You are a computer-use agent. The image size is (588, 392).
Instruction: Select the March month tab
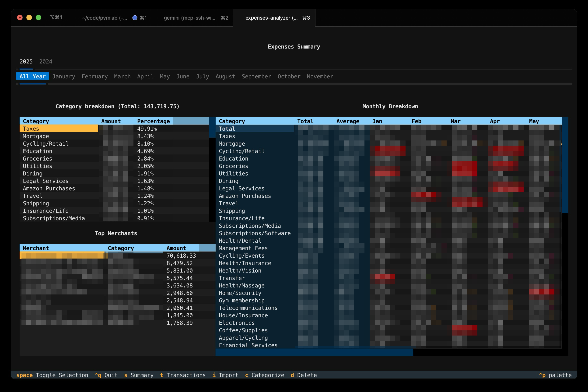tap(122, 77)
